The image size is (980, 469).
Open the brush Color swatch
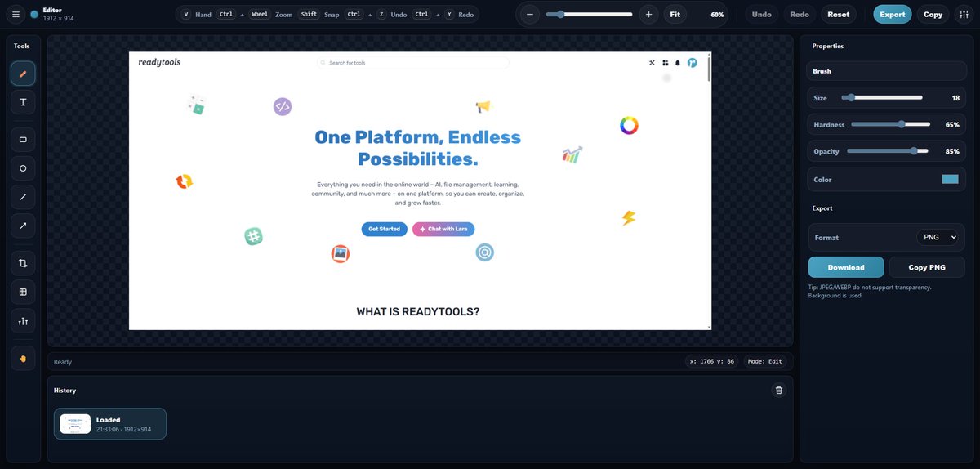pos(950,179)
